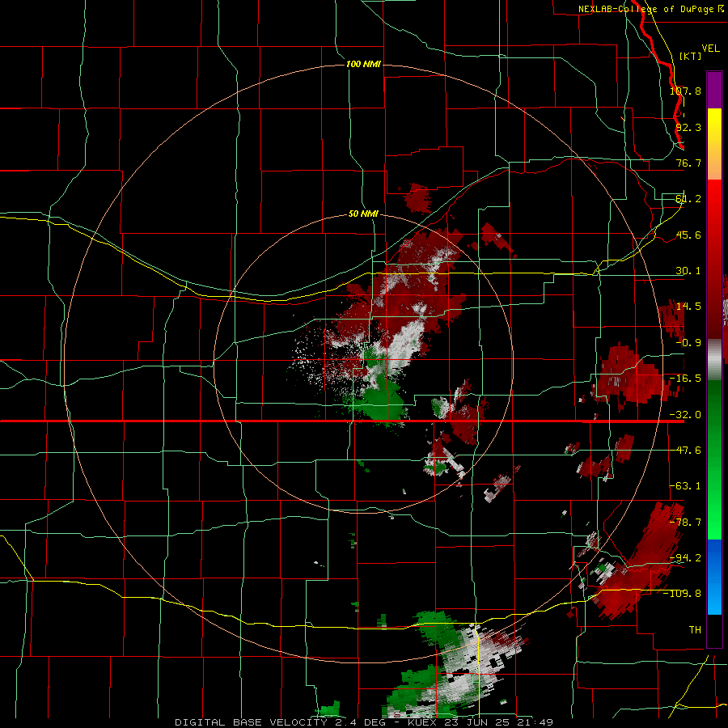Click the yellow-orange segment of the color bar

pyautogui.click(x=714, y=144)
